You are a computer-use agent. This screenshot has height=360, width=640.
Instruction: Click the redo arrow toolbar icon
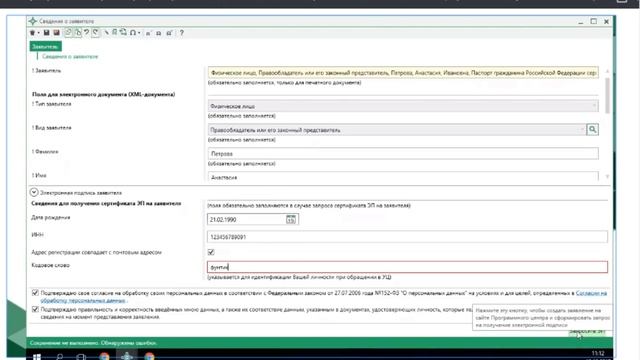pos(96,33)
